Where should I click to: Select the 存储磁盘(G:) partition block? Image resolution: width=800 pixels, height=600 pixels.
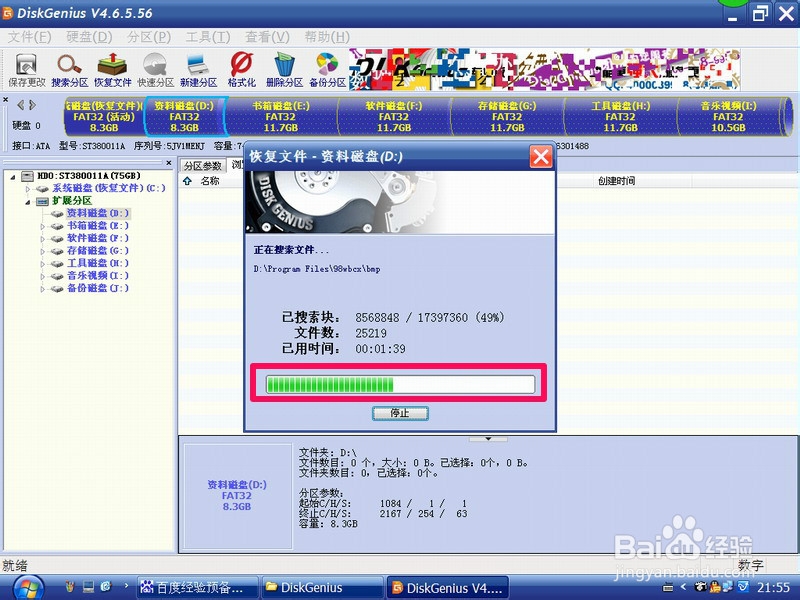click(x=507, y=117)
